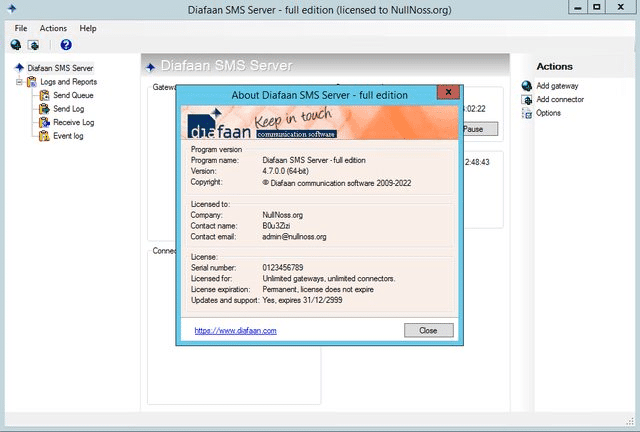Viewport: 640px width, 432px height.
Task: Open Send Queue in the tree
Action: click(73, 95)
